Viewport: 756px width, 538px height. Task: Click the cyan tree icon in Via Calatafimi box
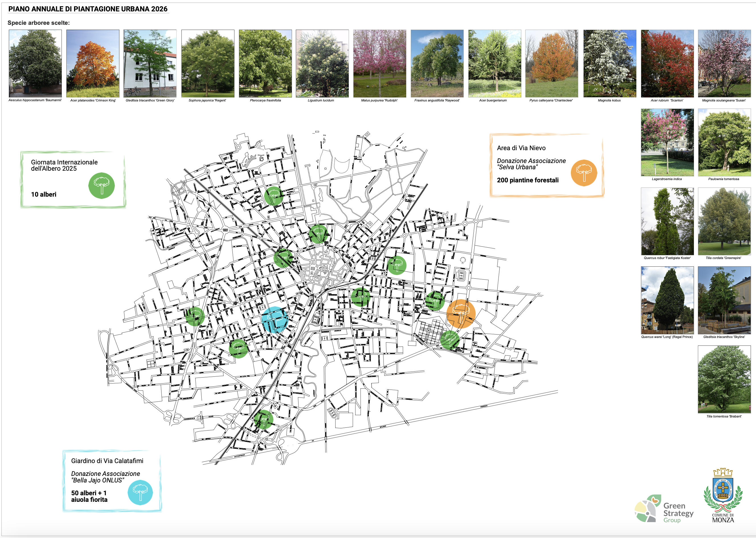click(140, 492)
